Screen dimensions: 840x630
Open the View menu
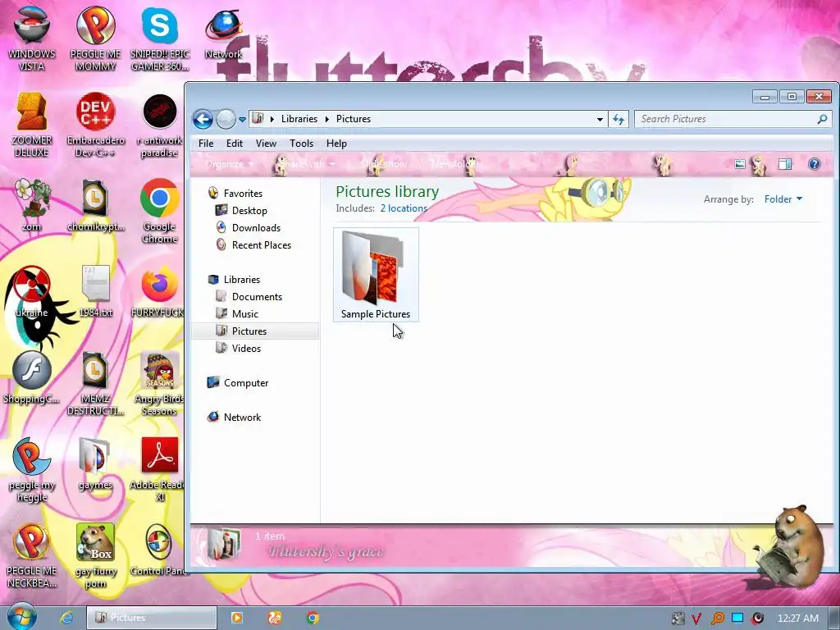266,144
